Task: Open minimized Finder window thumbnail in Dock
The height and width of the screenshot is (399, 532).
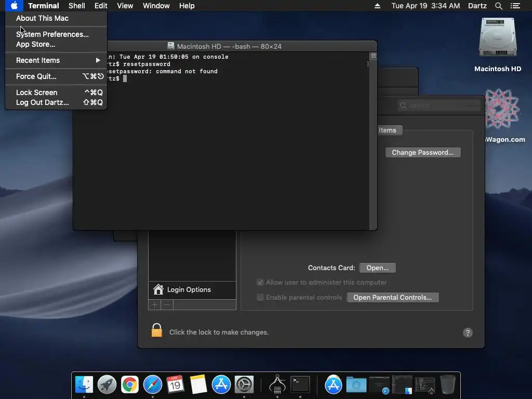Action: (402, 385)
